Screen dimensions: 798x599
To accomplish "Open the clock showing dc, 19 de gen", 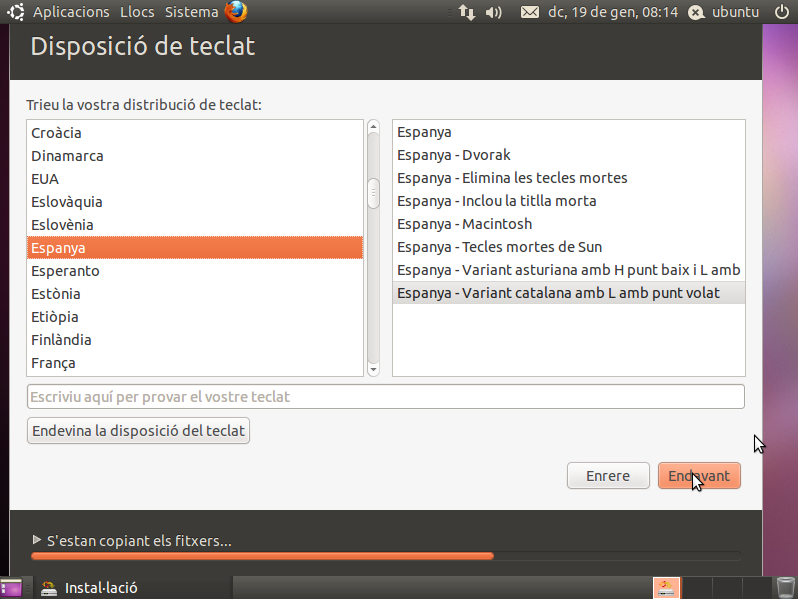I will tap(613, 12).
